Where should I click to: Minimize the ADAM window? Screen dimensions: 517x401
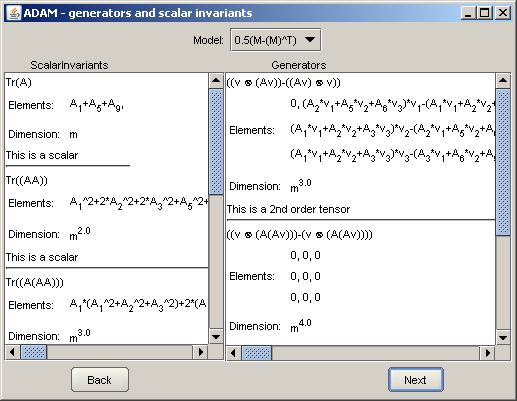pyautogui.click(x=468, y=13)
